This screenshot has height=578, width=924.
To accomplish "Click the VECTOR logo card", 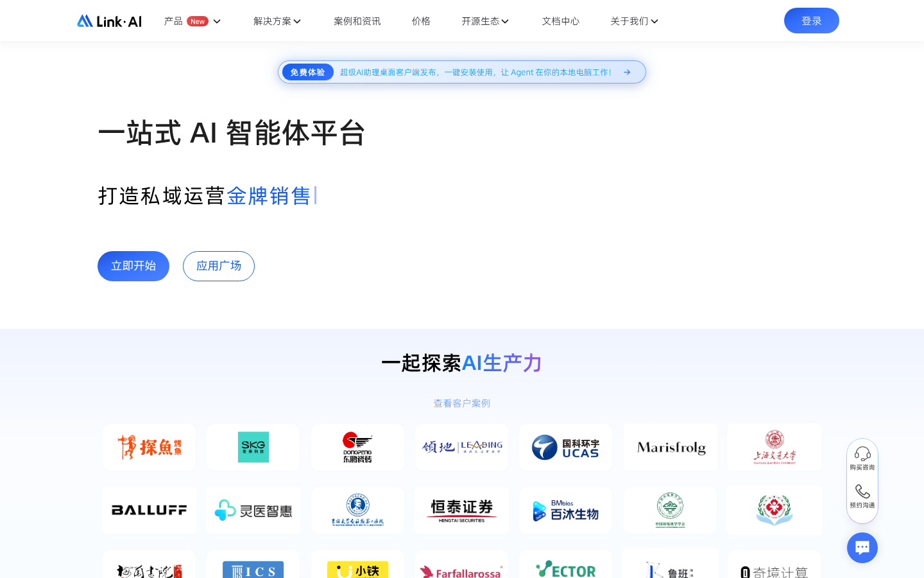I will 566,564.
